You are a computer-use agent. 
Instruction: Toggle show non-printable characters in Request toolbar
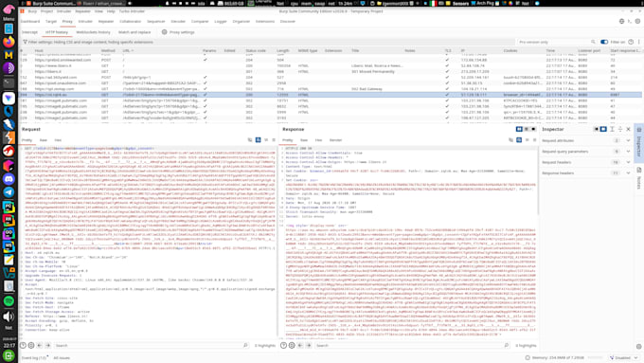pyautogui.click(x=266, y=140)
